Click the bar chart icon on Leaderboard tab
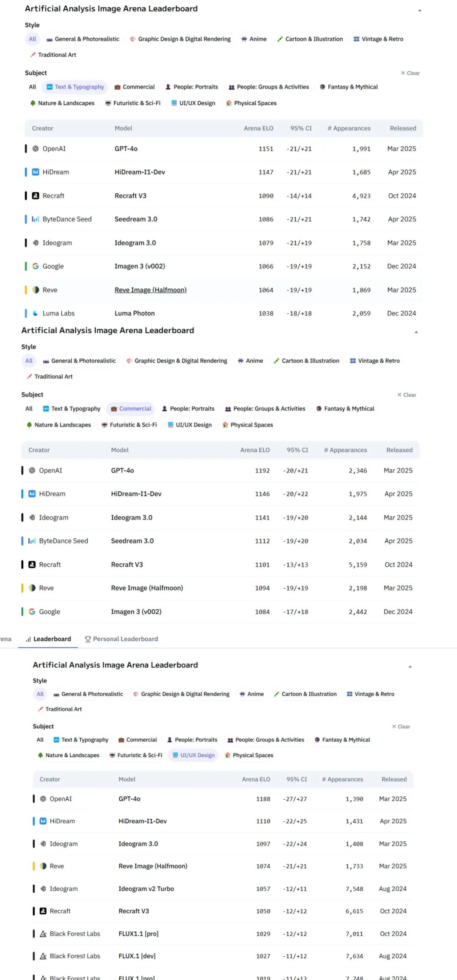This screenshot has width=457, height=980. [28, 639]
